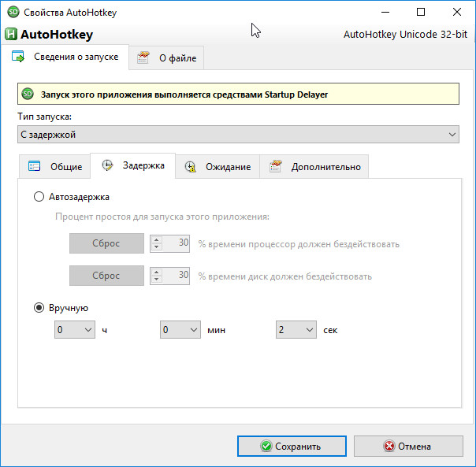The height and width of the screenshot is (467, 476).
Task: Click the Startup Delayer SD title bar icon
Action: [x=13, y=12]
